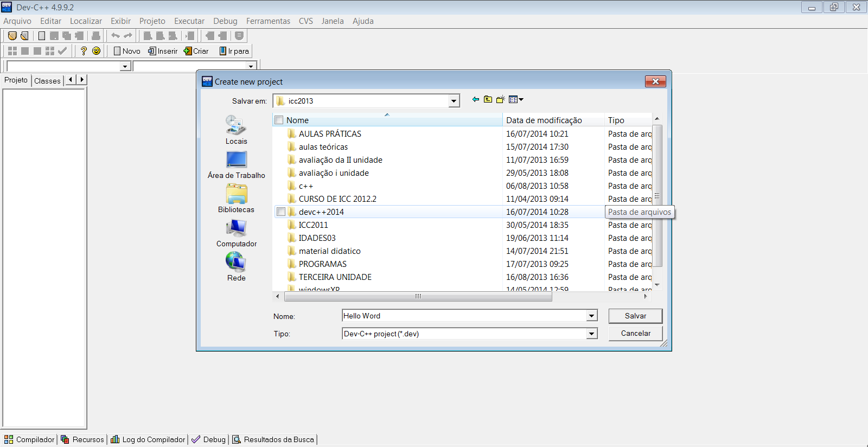Create a new folder in the dialog
The width and height of the screenshot is (868, 447).
coord(500,99)
